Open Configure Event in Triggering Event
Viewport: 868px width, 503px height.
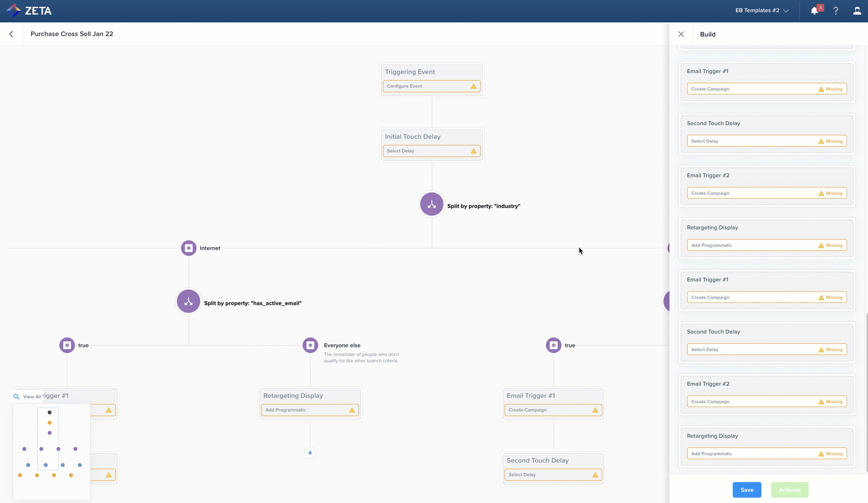tap(431, 86)
